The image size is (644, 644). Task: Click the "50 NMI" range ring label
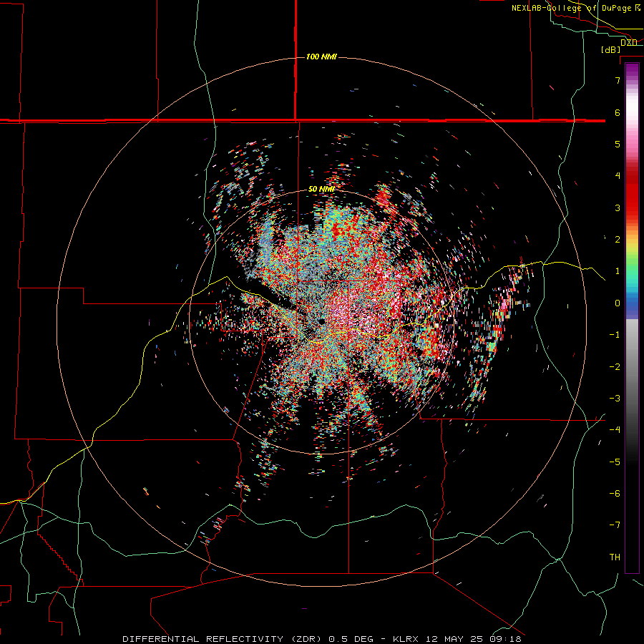click(321, 189)
